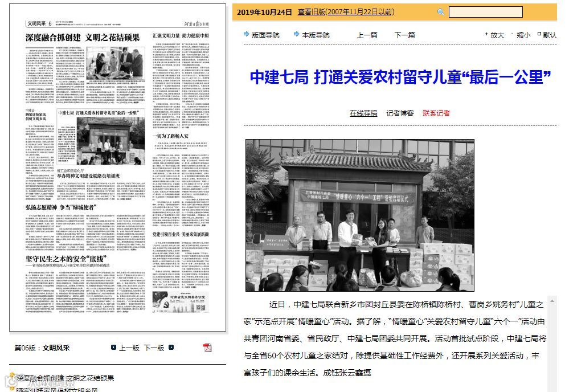
Task: Click the page label 第06版：文明风采
Action: [42, 348]
